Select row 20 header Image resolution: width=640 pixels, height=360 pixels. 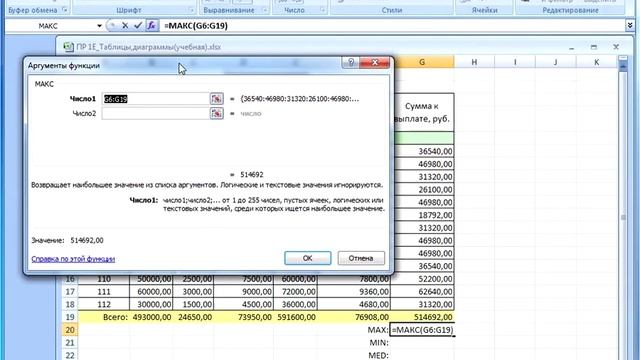70,330
